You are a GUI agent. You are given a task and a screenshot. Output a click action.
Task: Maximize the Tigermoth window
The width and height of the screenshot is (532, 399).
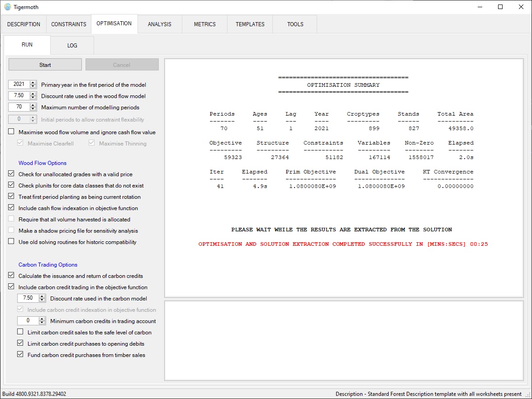(x=500, y=7)
